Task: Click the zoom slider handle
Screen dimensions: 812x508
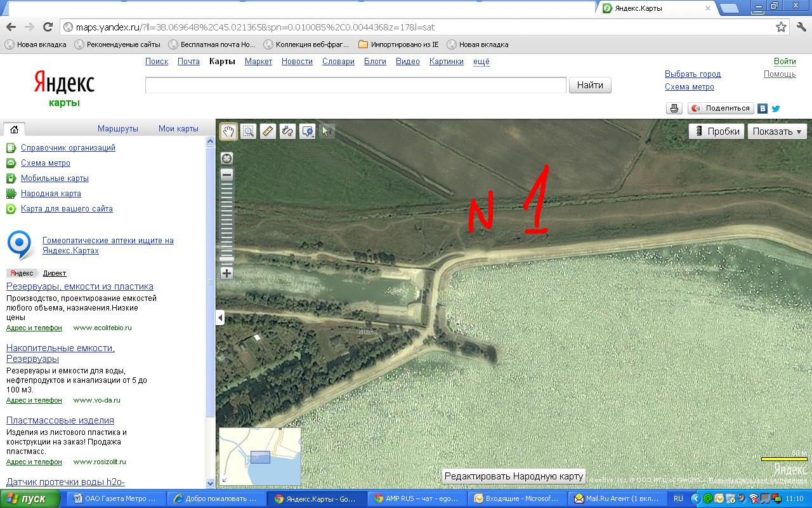Action: tap(226, 259)
